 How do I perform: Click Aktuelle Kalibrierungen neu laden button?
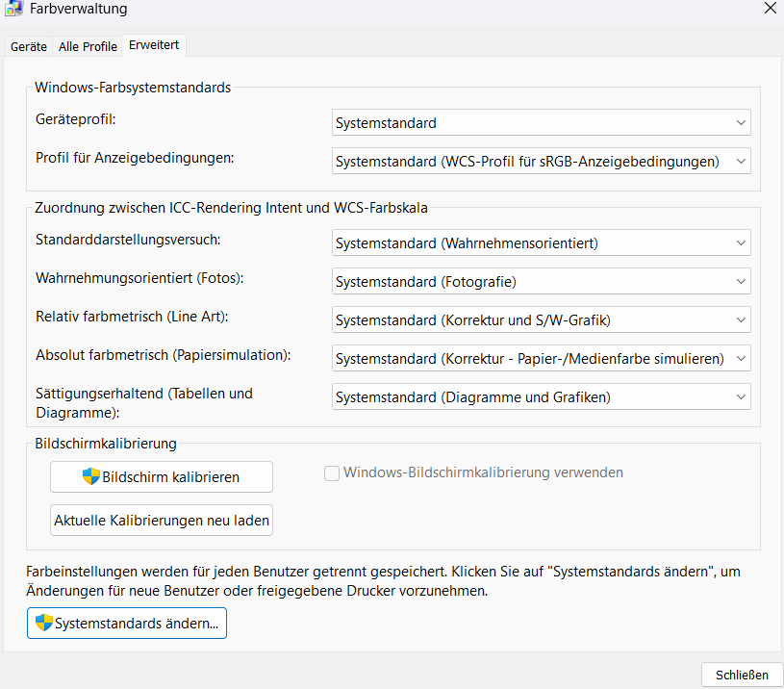click(x=162, y=520)
